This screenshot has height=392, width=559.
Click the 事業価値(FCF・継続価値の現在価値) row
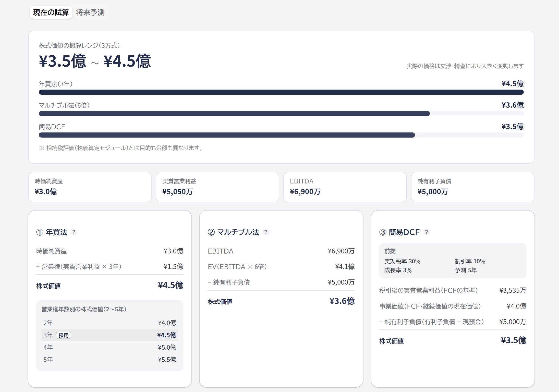click(x=453, y=306)
